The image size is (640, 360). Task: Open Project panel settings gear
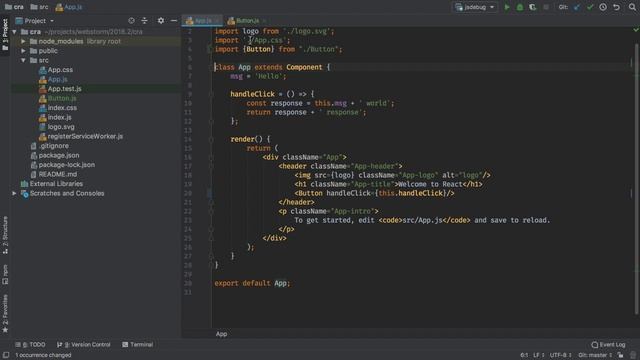(161, 20)
